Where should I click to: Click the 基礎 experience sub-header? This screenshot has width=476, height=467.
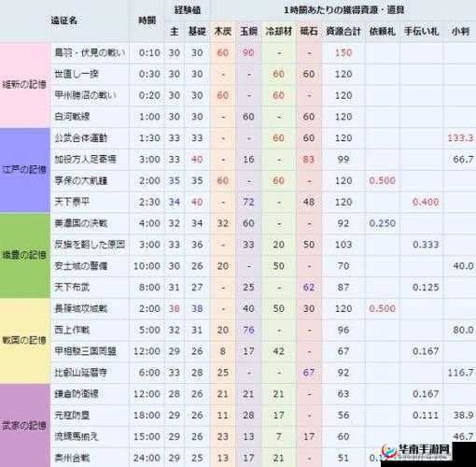point(197,32)
